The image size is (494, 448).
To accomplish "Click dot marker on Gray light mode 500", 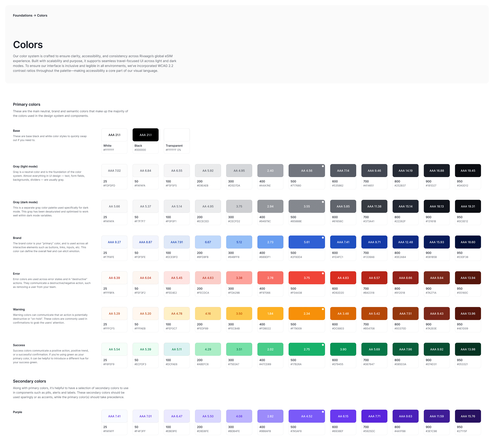I will [x=323, y=166].
